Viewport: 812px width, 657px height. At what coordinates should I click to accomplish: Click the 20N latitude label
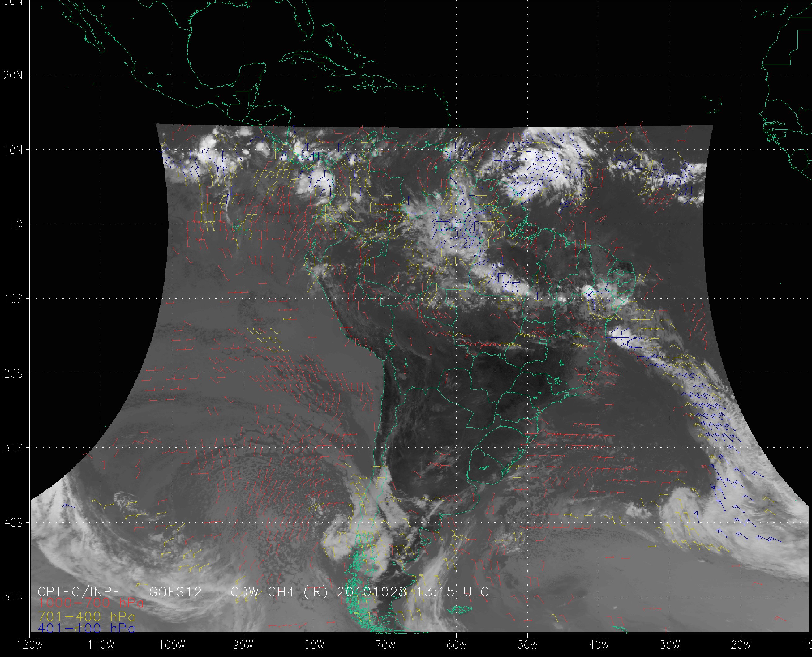point(13,75)
